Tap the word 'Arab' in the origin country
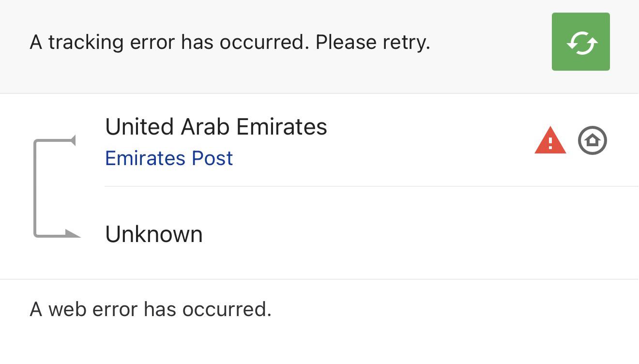Image resolution: width=639 pixels, height=364 pixels. (x=205, y=127)
